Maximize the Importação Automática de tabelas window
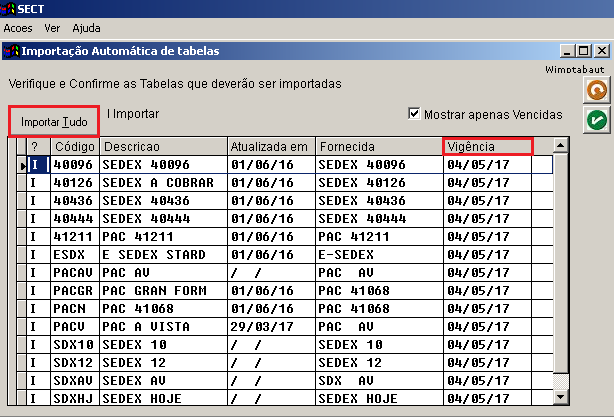 coord(583,51)
